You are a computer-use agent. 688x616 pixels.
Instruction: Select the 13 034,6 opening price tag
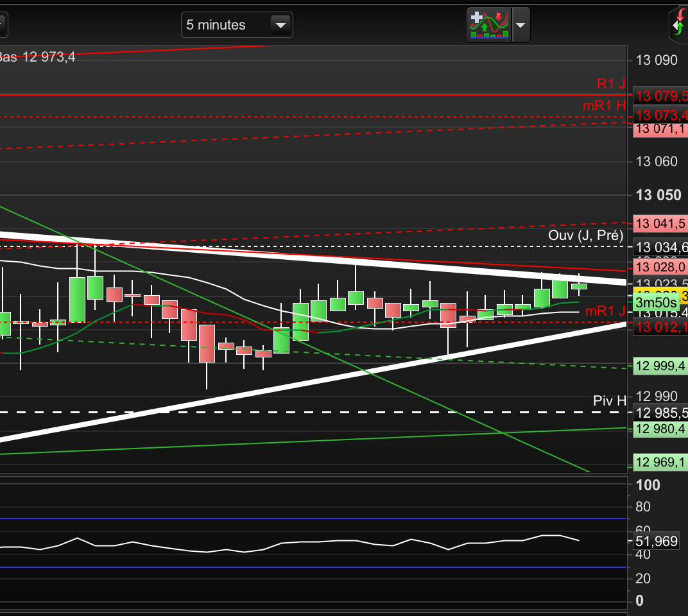[660, 248]
